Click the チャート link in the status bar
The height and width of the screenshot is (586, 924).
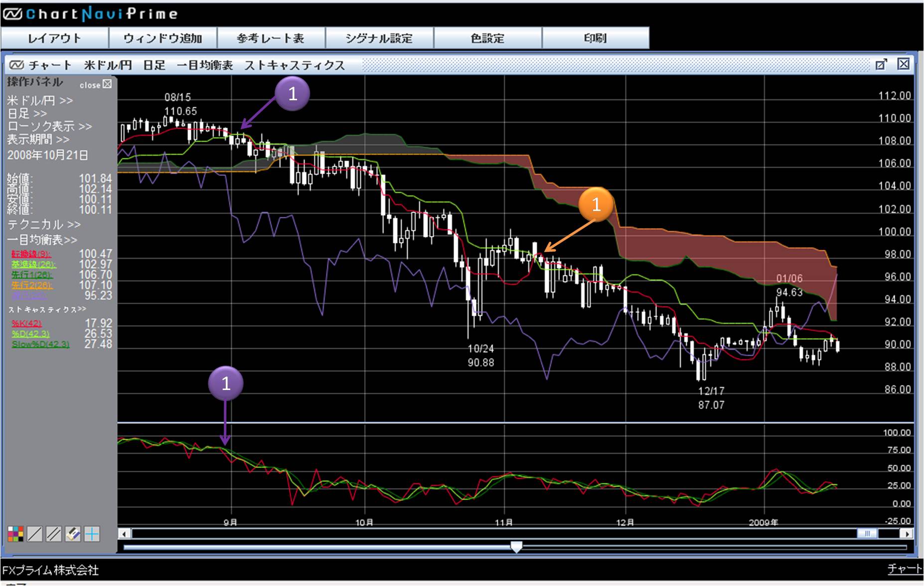pyautogui.click(x=905, y=569)
